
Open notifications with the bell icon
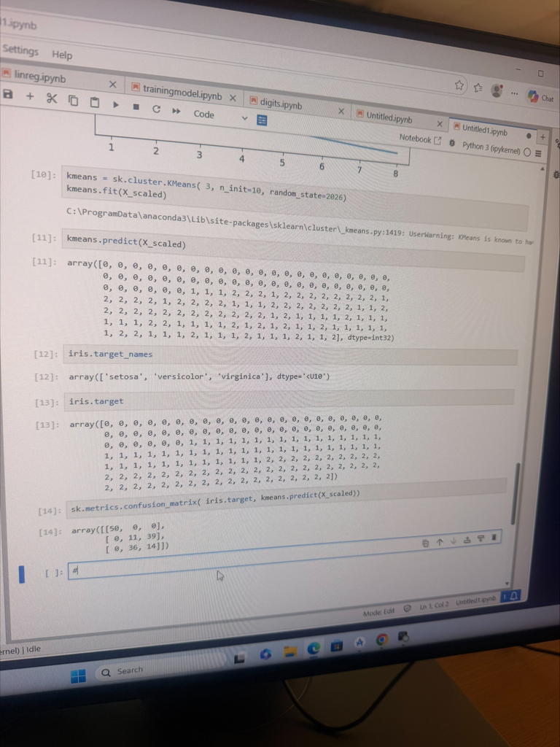tap(513, 596)
